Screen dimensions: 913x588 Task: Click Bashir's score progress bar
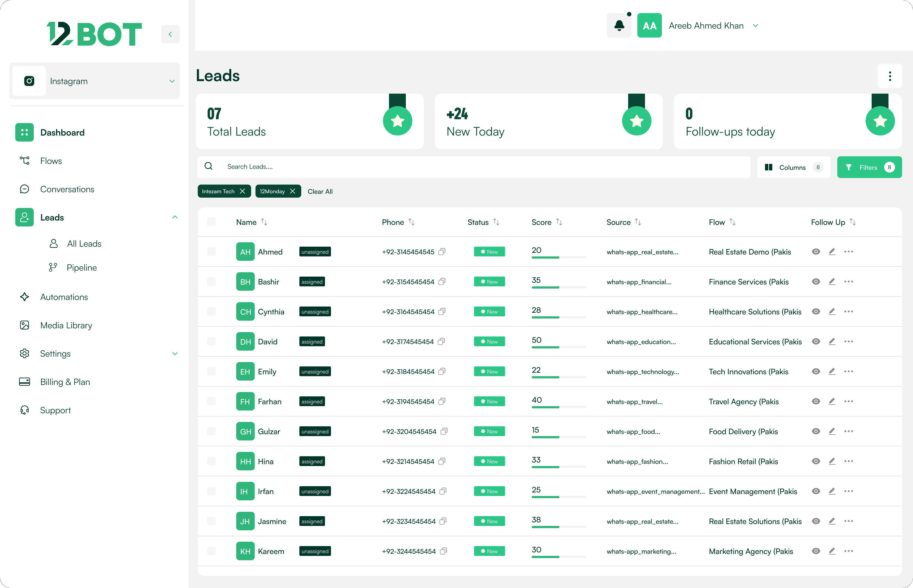pos(559,287)
